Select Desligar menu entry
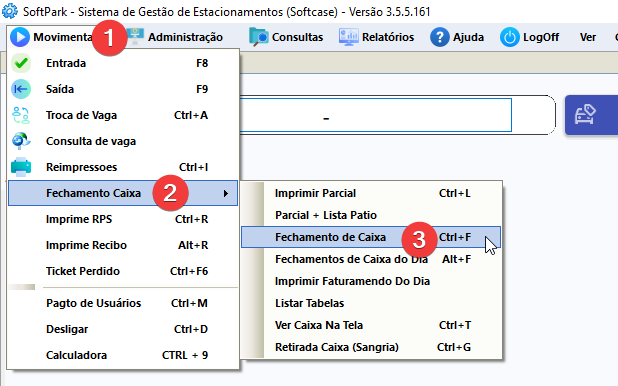Image resolution: width=618 pixels, height=386 pixels. [x=123, y=329]
